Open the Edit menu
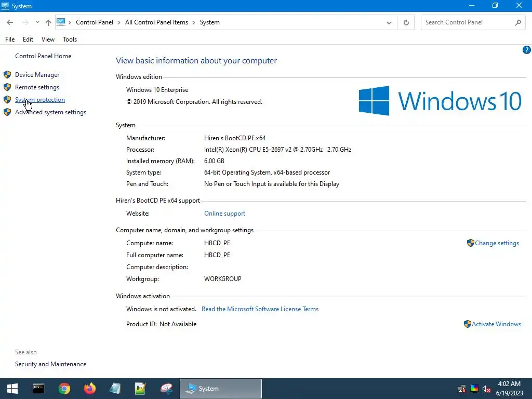This screenshot has width=532, height=399. [28, 39]
